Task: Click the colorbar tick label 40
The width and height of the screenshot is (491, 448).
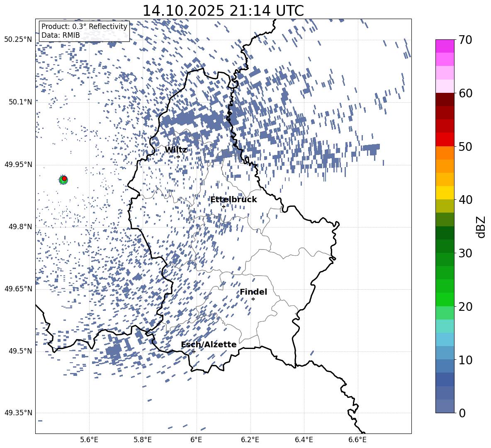Action: tap(465, 200)
